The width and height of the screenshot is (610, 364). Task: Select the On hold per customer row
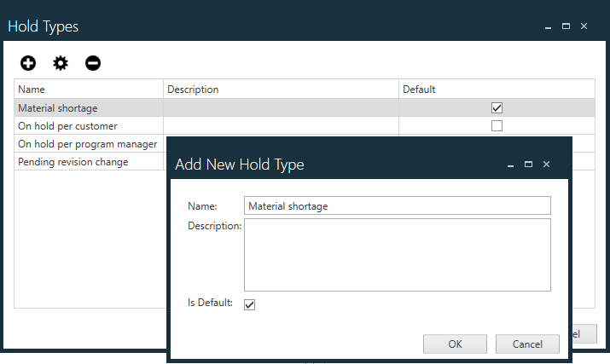click(x=85, y=126)
